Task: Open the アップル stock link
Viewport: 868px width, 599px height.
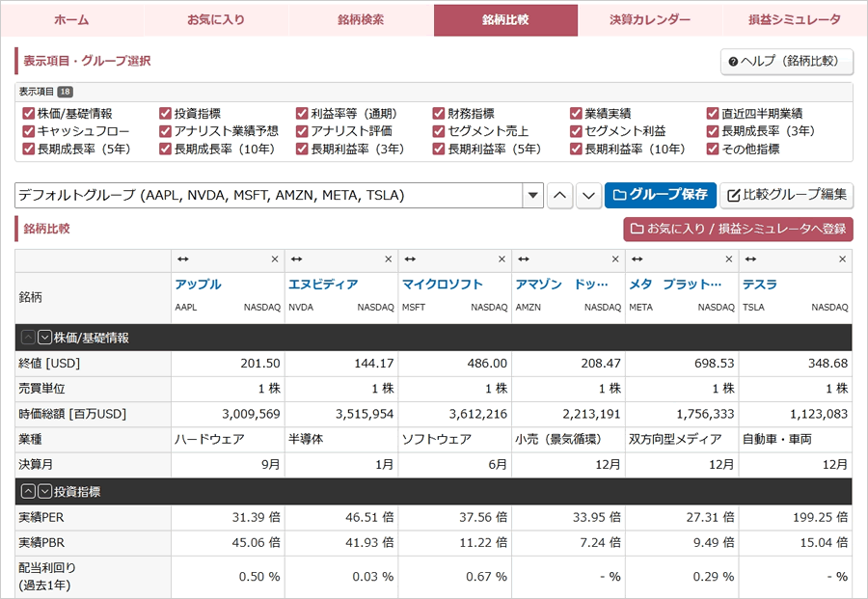Action: coord(198,285)
